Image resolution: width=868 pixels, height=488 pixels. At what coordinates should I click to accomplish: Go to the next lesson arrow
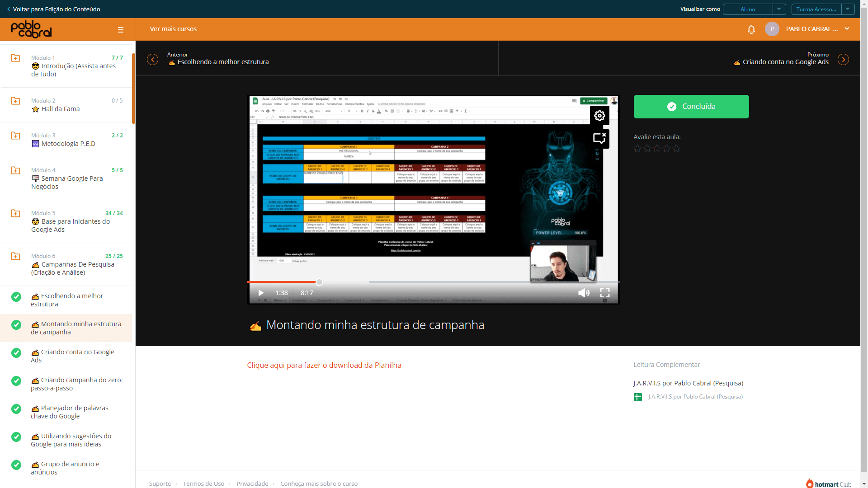tap(843, 60)
